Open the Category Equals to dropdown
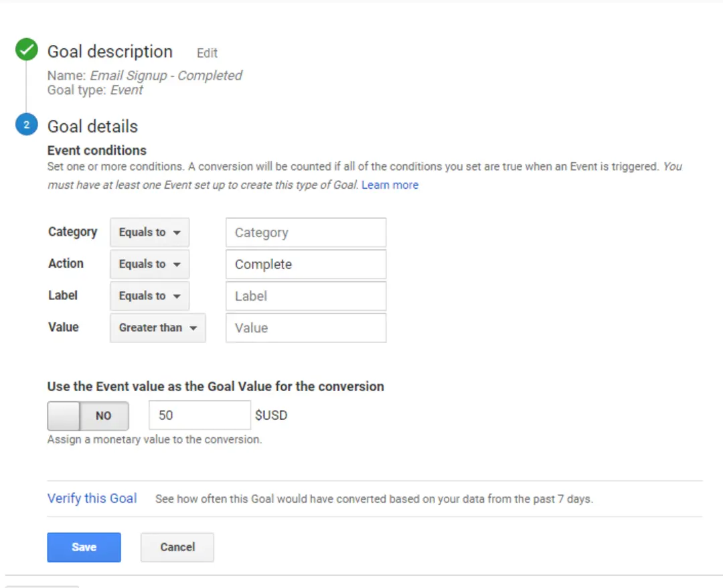The width and height of the screenshot is (723, 588). (149, 232)
